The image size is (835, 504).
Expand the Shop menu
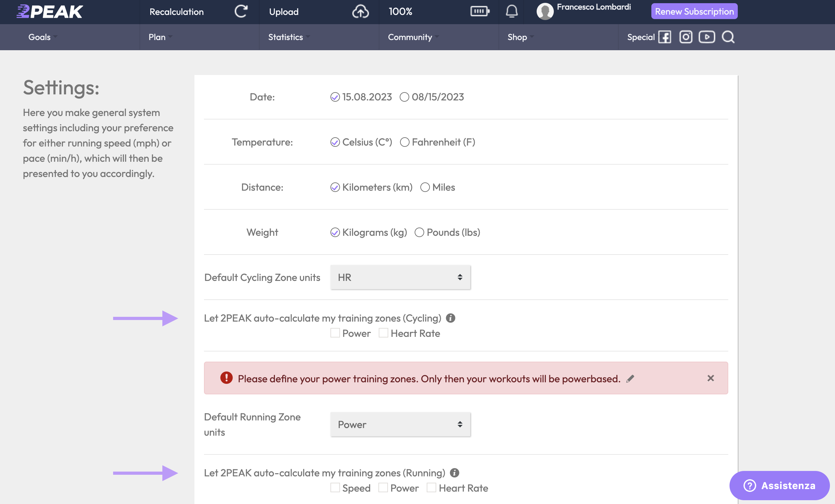pyautogui.click(x=520, y=37)
